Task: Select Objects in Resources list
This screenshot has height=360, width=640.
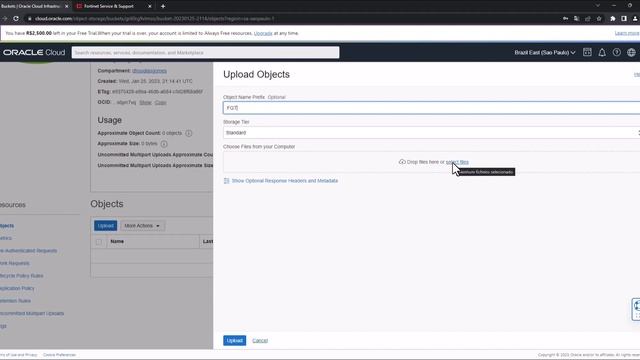Action: tap(7, 226)
